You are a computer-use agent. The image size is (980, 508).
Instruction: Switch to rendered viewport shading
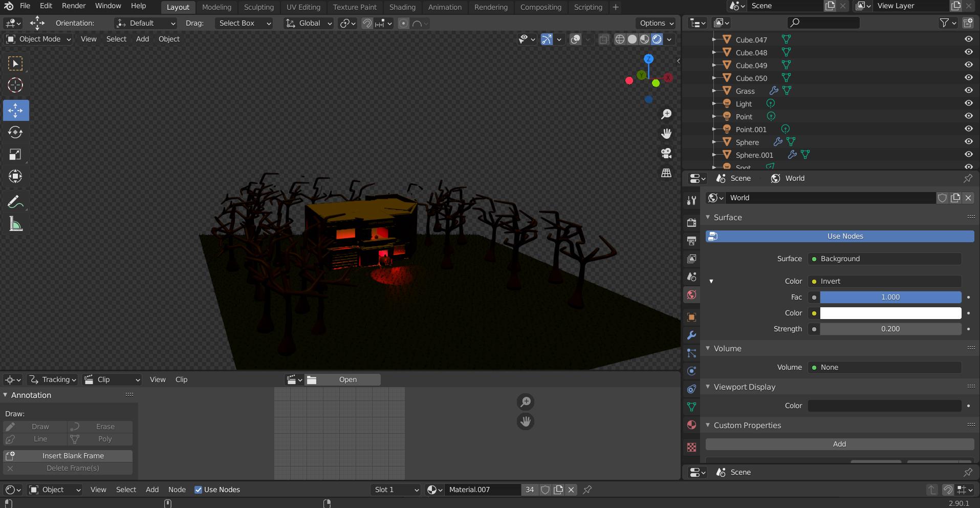click(657, 39)
